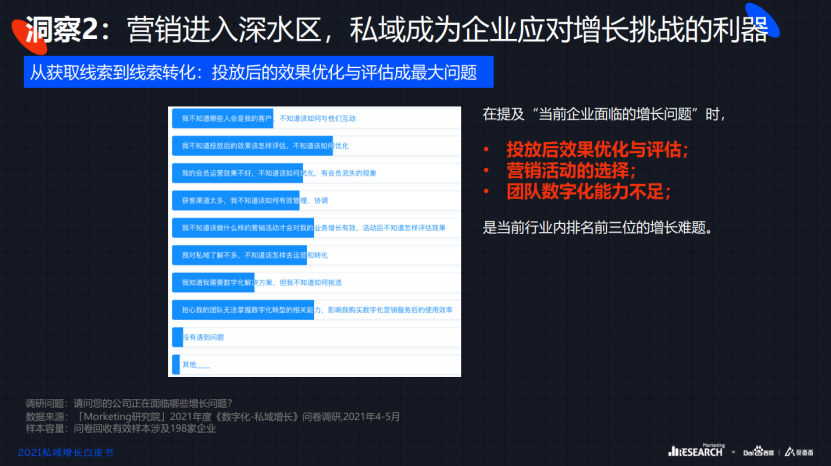Click the bullet before 营销活动的选择
831x466 pixels.
coord(486,171)
